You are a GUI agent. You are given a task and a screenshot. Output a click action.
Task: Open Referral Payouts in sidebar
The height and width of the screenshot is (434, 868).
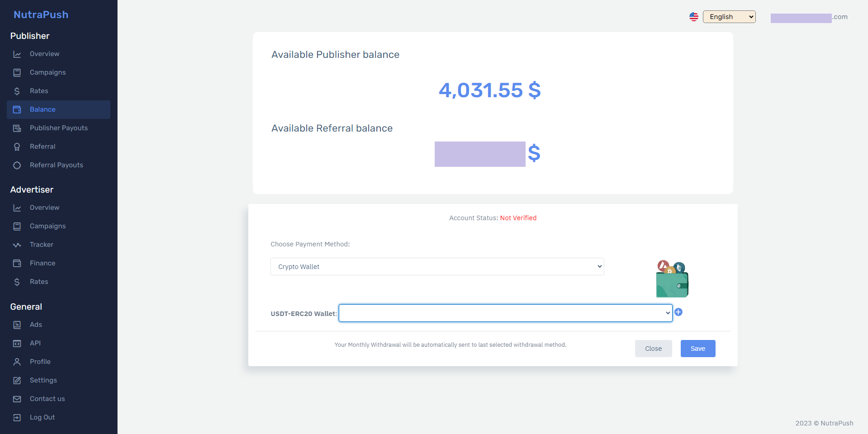[x=56, y=165]
